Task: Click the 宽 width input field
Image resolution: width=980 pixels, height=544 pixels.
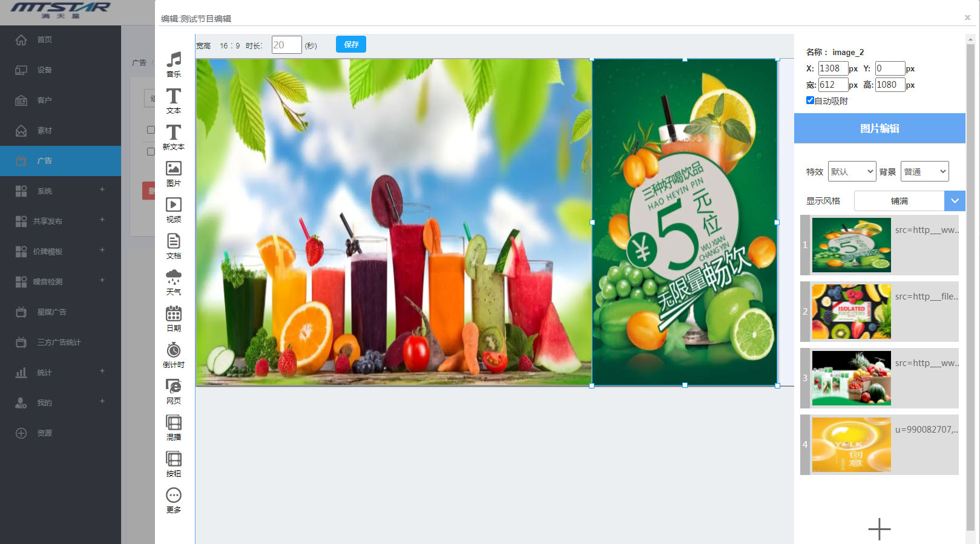Action: click(x=833, y=85)
